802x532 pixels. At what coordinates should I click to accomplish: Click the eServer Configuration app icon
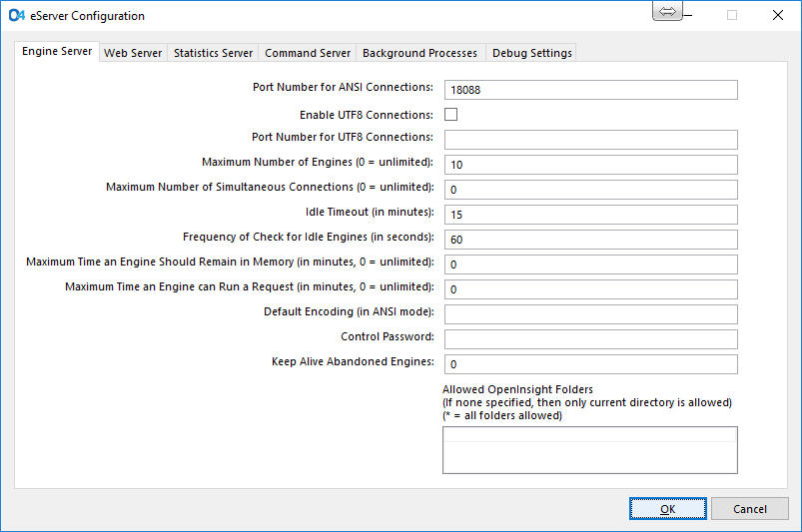coord(16,15)
